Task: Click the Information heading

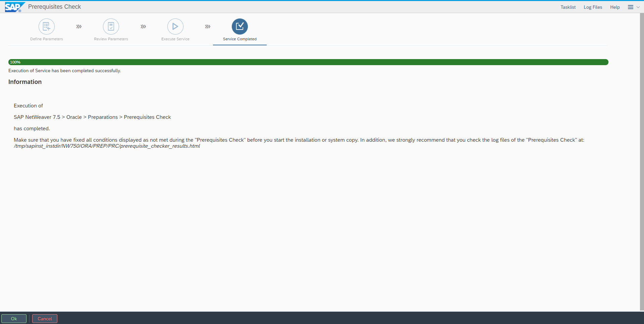Action: coord(25,82)
